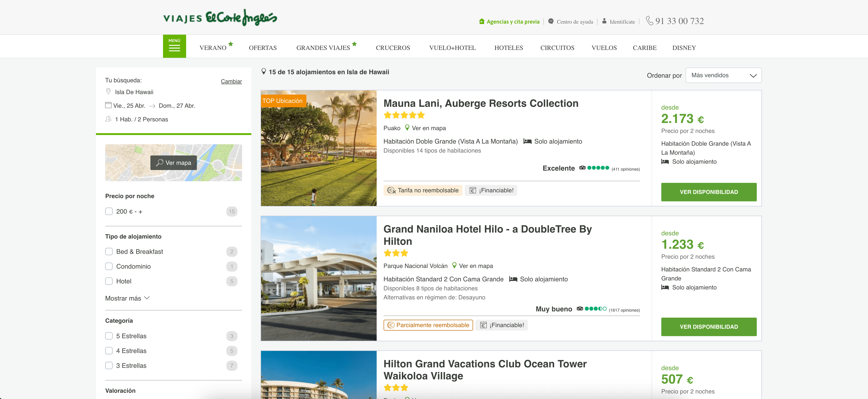
Task: Click the Centro de ayuda chat icon
Action: tap(551, 21)
